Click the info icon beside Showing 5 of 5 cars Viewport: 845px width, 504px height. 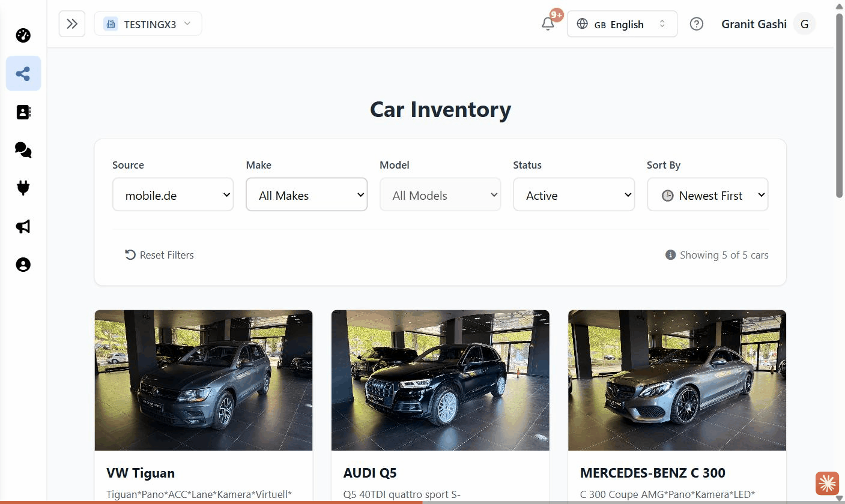click(x=670, y=255)
